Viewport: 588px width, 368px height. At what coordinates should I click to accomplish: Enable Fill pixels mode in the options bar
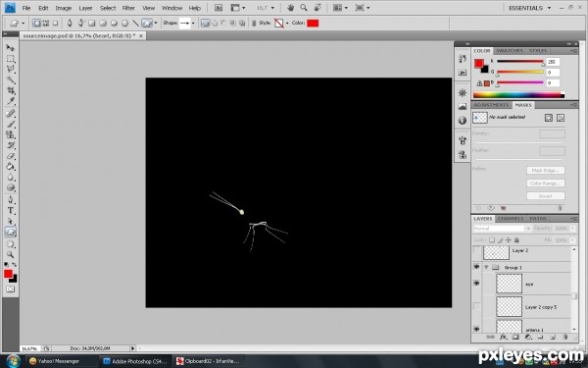(x=55, y=24)
